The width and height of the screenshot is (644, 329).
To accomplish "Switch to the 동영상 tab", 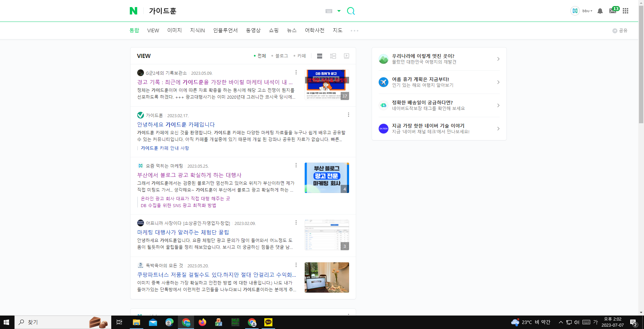I will click(253, 30).
